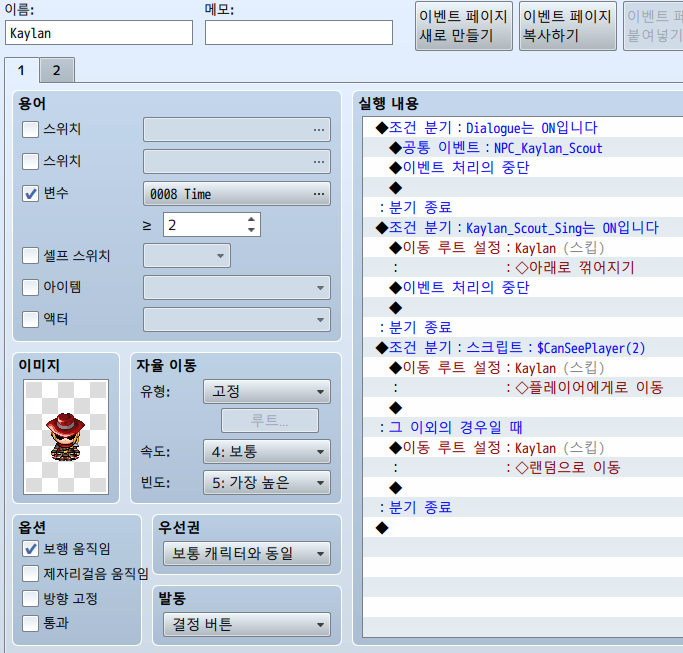Select the first 이벤트 처리의 중단 line
Image resolution: width=683 pixels, height=653 pixels.
(x=523, y=168)
